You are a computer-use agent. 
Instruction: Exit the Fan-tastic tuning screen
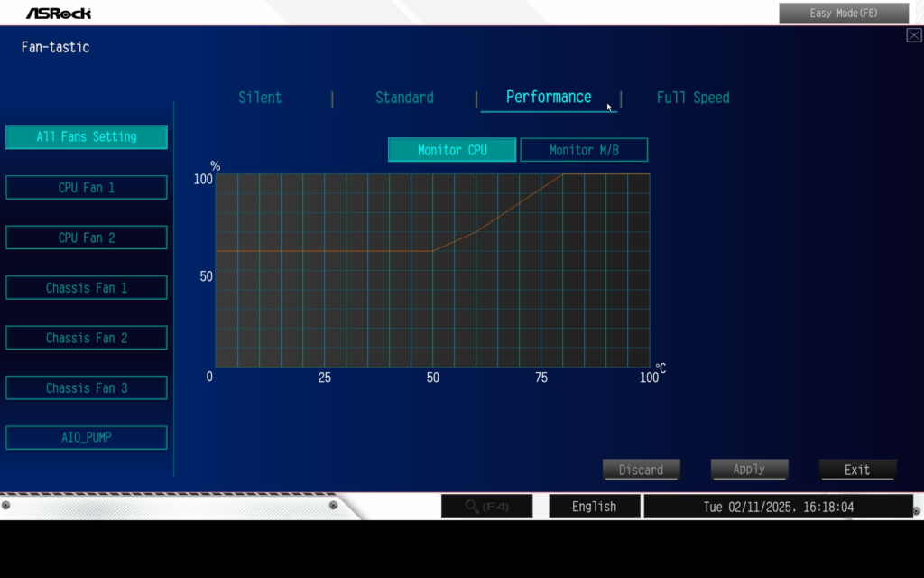coord(857,470)
